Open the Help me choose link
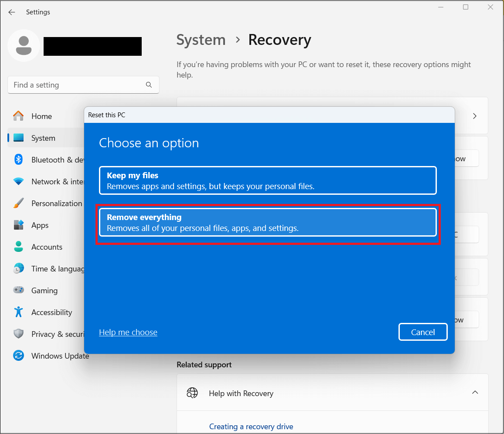504x434 pixels. click(x=128, y=332)
